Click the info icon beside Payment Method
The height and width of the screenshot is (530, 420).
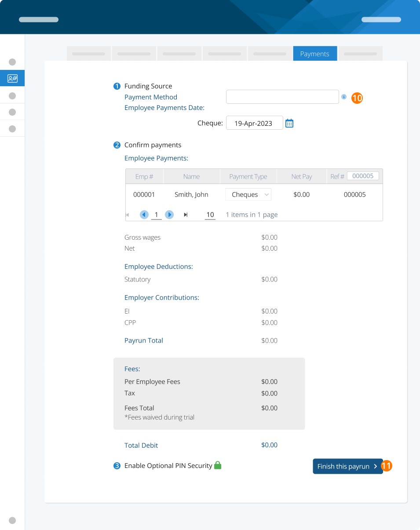pyautogui.click(x=344, y=97)
